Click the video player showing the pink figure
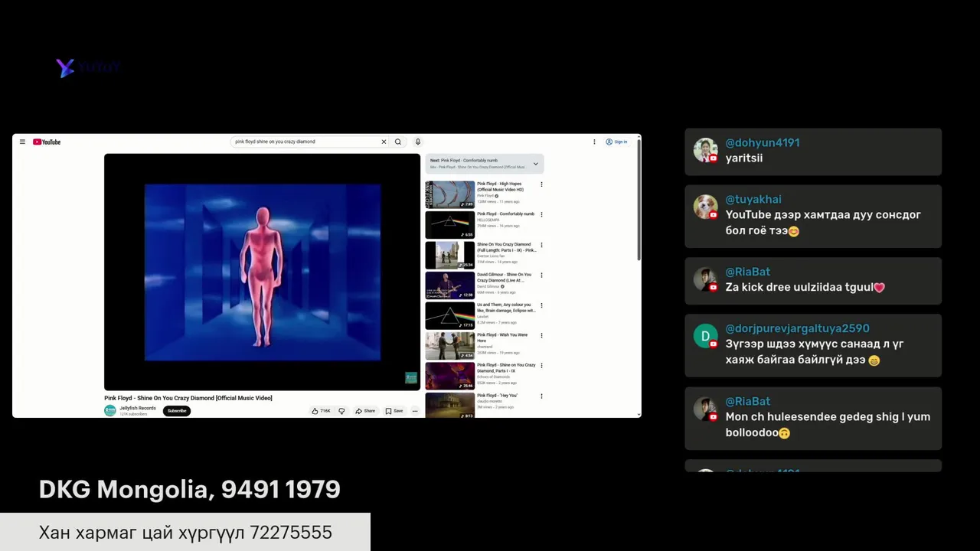Screen dimensions: 980x551 tap(262, 272)
